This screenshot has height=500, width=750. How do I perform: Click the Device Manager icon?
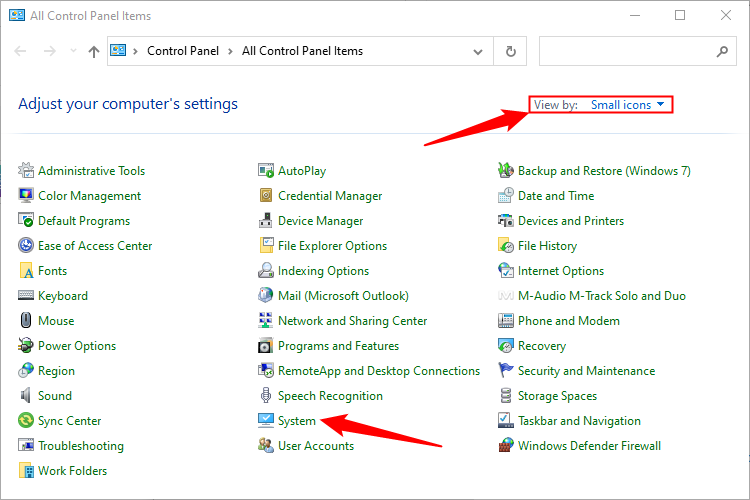point(266,221)
